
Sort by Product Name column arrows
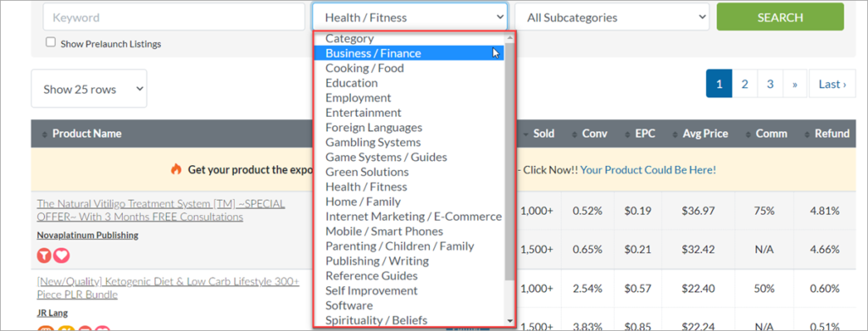pos(46,135)
